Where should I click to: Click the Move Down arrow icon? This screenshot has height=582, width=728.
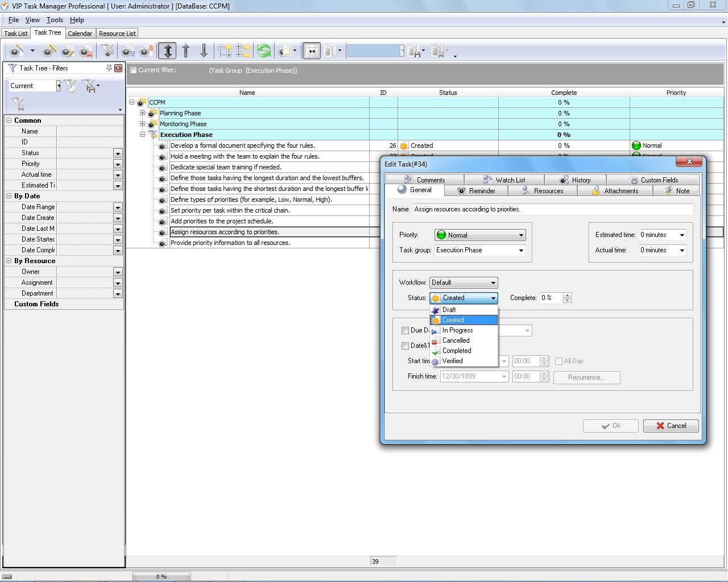pyautogui.click(x=204, y=51)
